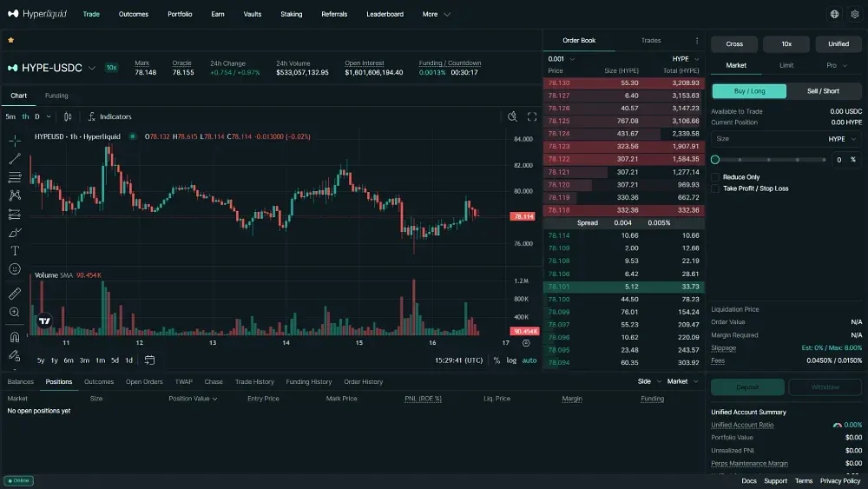Switch the chart to fullscreen mode
This screenshot has width=868, height=489.
(532, 116)
